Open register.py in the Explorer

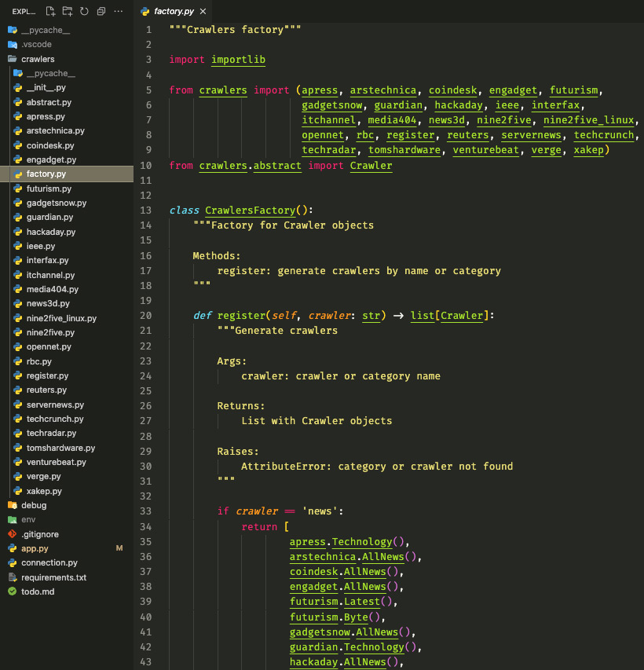67,375
